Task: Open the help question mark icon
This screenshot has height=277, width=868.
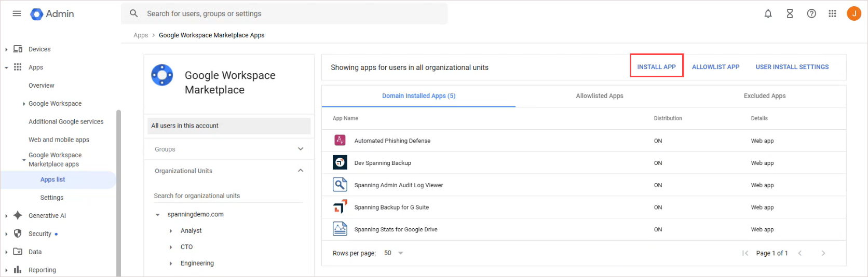Action: click(811, 14)
